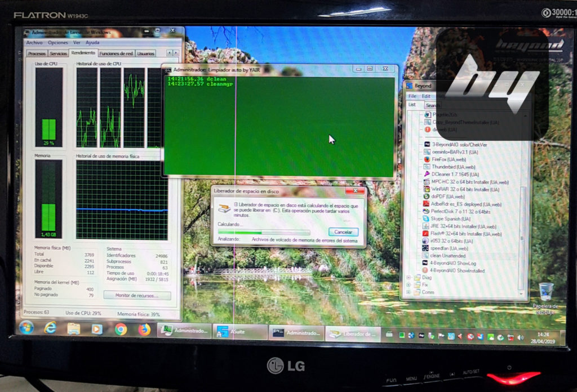Open Papelera de reciclaje on desktop
The image size is (577, 392).
(545, 293)
